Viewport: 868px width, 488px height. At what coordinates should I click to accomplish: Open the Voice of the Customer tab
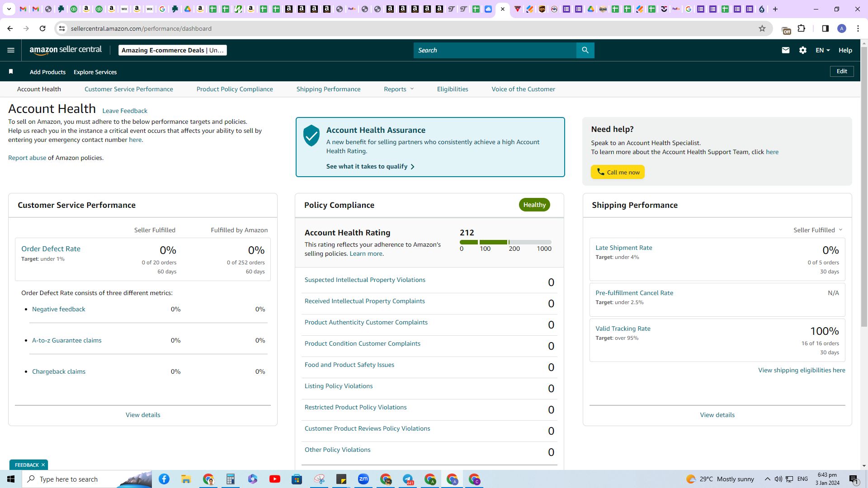[x=524, y=89]
